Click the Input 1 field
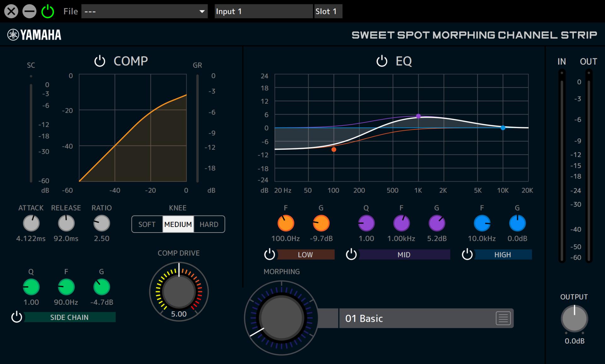The width and height of the screenshot is (605, 364). [263, 12]
